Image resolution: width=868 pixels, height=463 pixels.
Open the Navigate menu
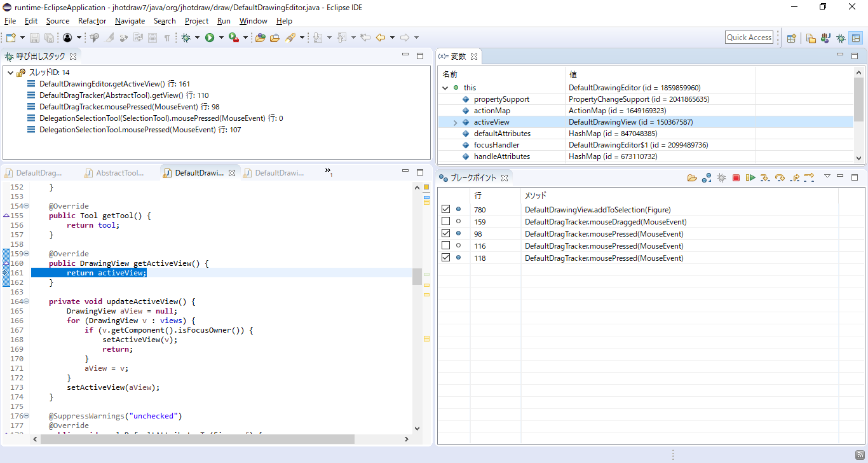point(130,21)
